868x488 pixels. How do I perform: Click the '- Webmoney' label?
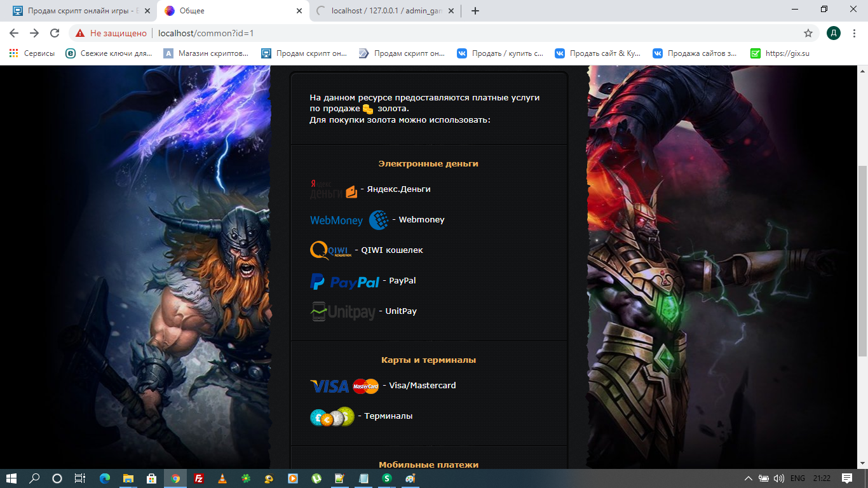(x=418, y=220)
